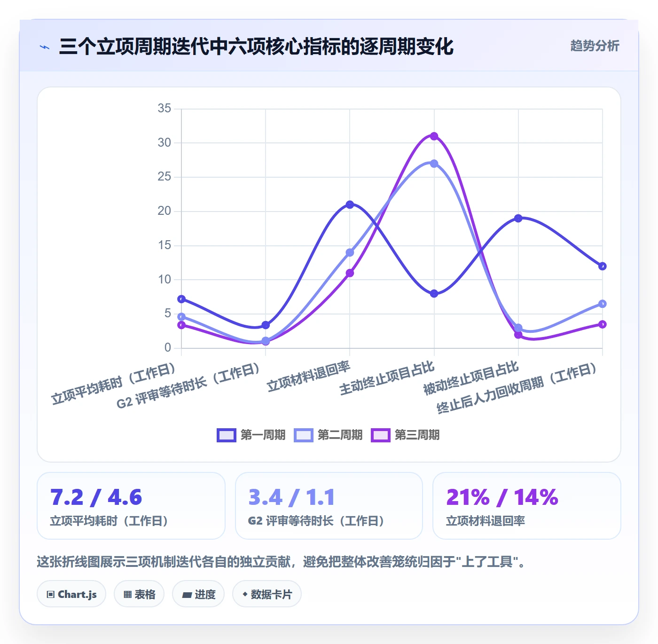This screenshot has width=658, height=644.
Task: Click 第一周期 point at 7.2 on 立项平均耗时
Action: 181,299
